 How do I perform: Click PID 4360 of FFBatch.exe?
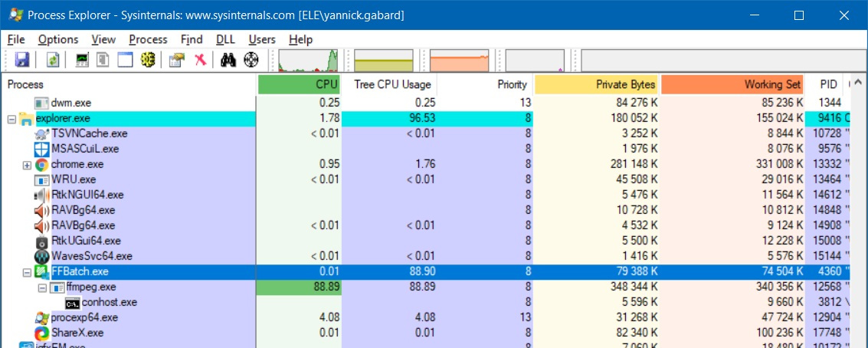pyautogui.click(x=830, y=271)
